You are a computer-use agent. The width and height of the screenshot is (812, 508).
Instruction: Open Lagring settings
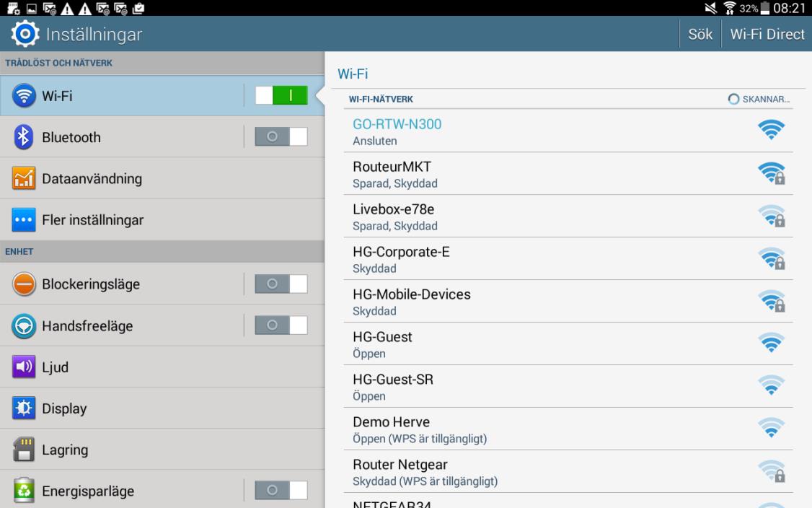tap(162, 450)
